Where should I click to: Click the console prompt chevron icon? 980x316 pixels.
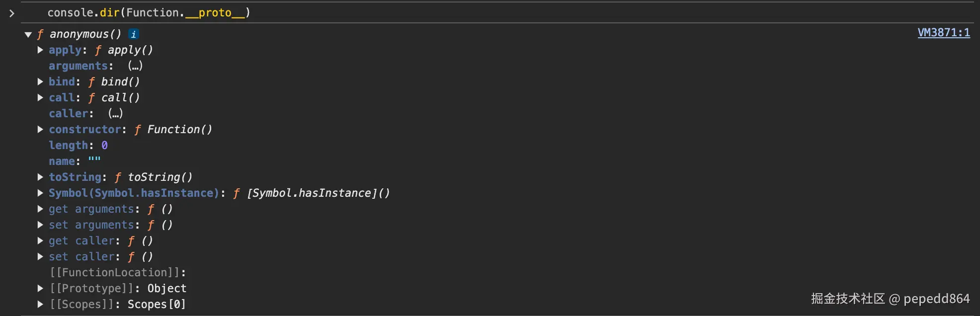coord(12,13)
